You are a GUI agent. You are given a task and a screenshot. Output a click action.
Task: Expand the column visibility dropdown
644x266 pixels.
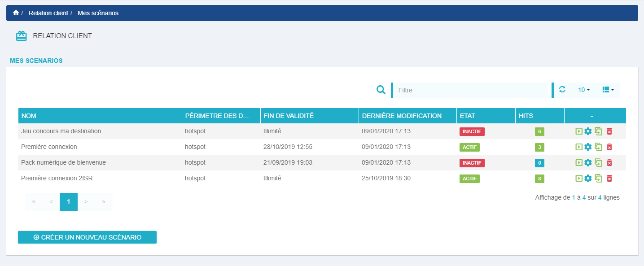(x=608, y=90)
